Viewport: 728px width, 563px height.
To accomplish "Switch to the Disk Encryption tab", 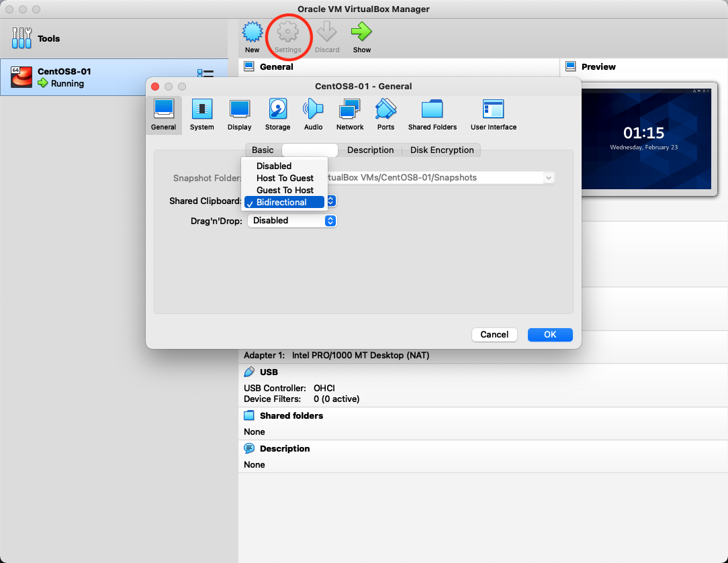I will click(442, 150).
